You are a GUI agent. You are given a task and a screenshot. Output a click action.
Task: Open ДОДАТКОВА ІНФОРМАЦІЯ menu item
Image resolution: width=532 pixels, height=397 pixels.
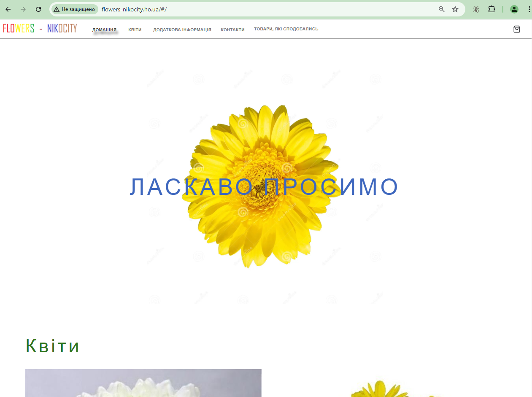pyautogui.click(x=182, y=30)
